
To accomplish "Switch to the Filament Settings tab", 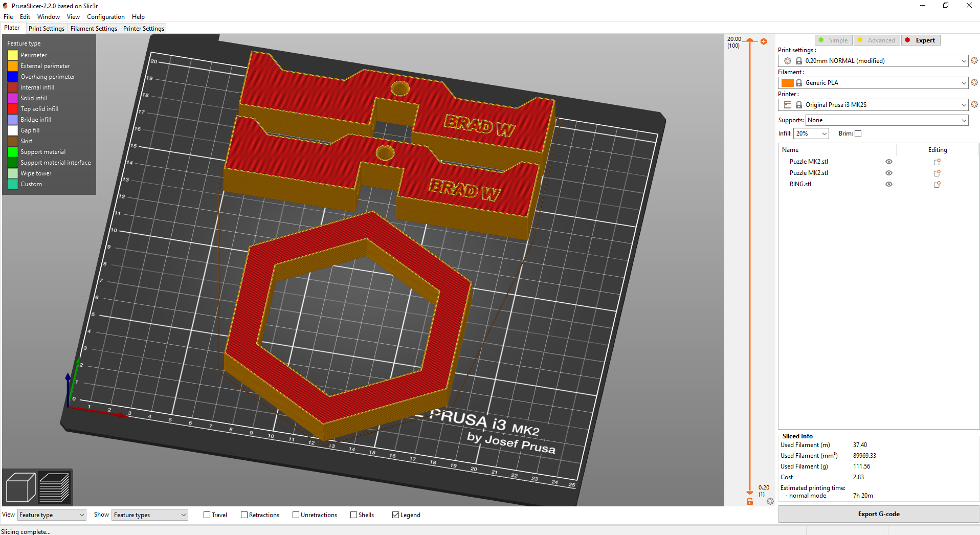I will tap(94, 29).
